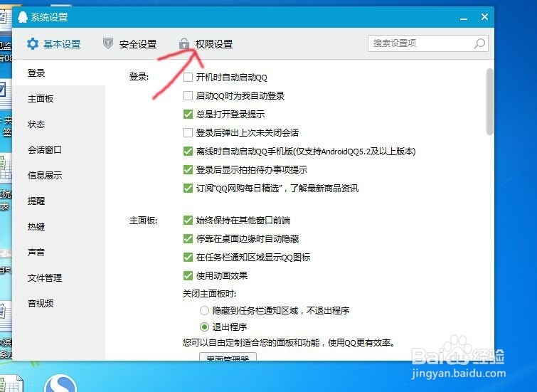Uncheck 总是打开登录提示
537x392 pixels.
pyautogui.click(x=188, y=114)
